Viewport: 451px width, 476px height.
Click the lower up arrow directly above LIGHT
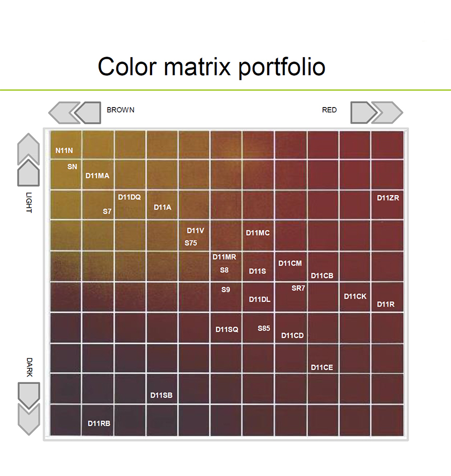(28, 173)
